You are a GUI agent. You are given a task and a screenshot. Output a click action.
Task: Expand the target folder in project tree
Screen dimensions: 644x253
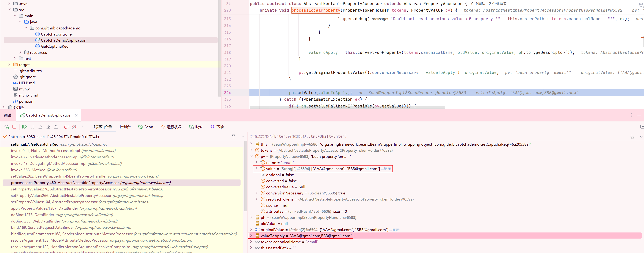click(x=9, y=65)
